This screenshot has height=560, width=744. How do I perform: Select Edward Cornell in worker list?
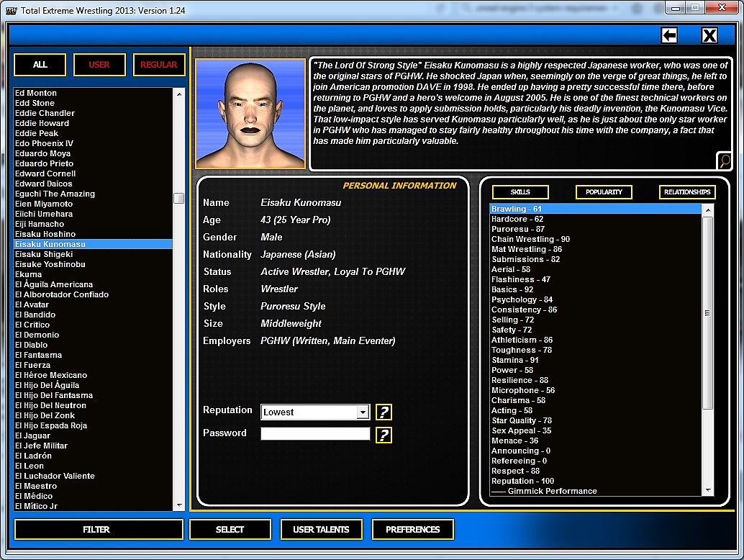pyautogui.click(x=93, y=173)
